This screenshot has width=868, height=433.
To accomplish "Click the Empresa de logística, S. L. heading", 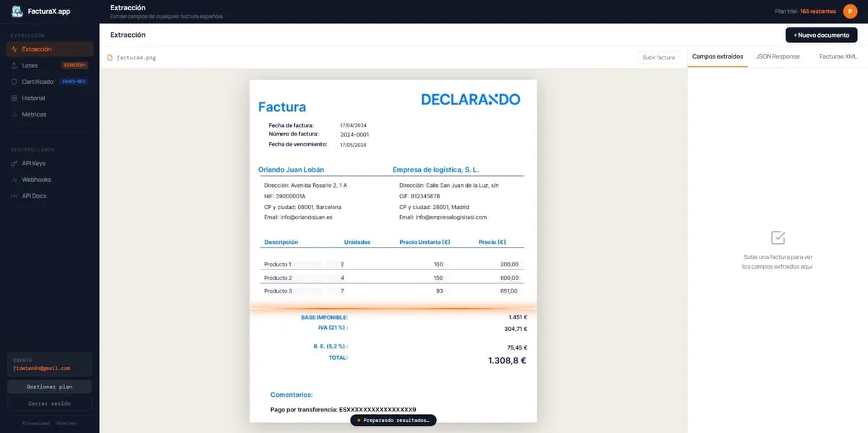I will click(x=435, y=169).
